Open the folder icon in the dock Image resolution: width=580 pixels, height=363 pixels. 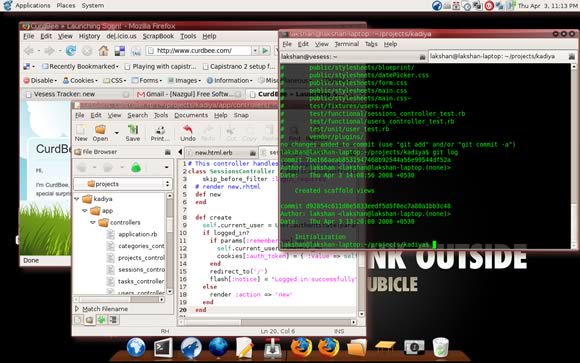click(x=357, y=348)
